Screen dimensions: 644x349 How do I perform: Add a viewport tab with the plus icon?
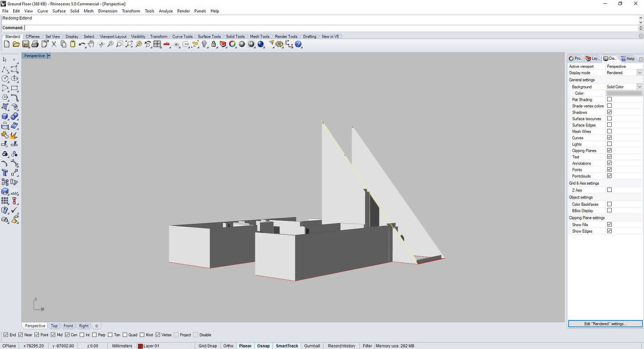pyautogui.click(x=97, y=325)
